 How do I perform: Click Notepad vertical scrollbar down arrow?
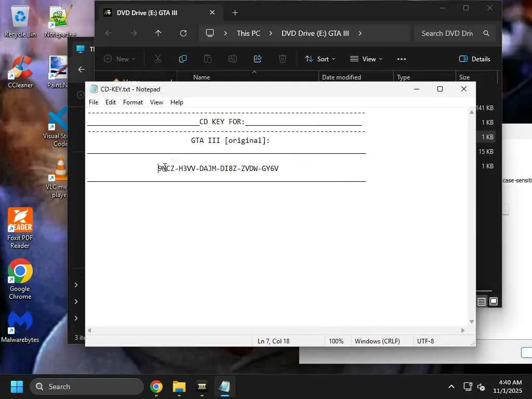tap(472, 322)
